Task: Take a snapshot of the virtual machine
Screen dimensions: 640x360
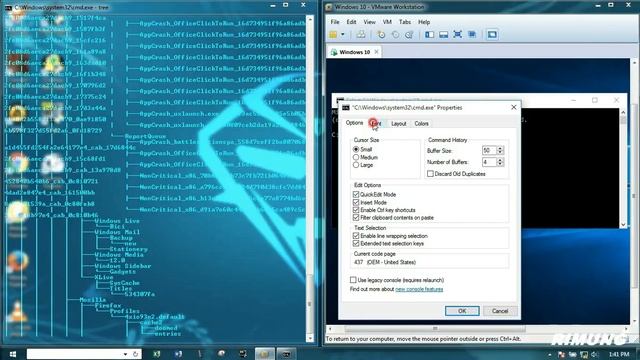Action: point(381,35)
